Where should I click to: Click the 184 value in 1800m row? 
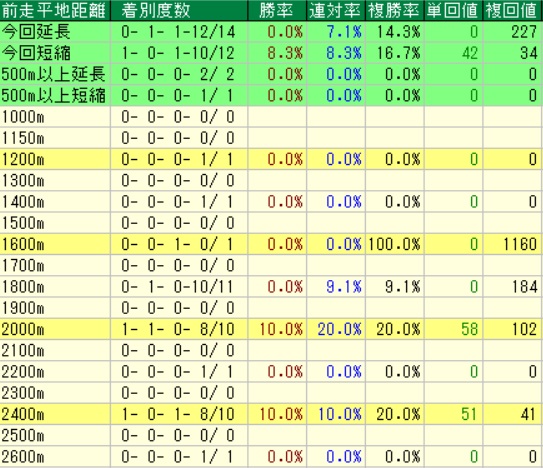coord(525,287)
